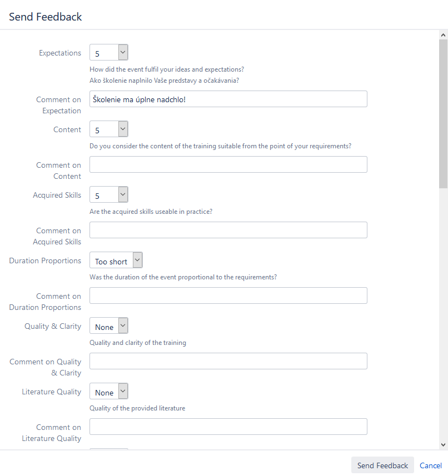This screenshot has height=476, width=448.
Task: Select the Comment on Expectation text field
Action: (x=228, y=98)
